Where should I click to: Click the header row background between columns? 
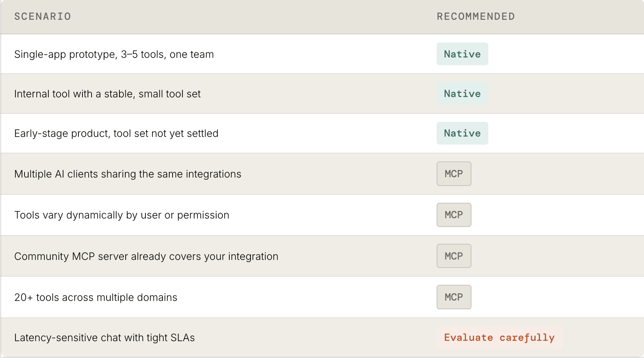(x=253, y=16)
